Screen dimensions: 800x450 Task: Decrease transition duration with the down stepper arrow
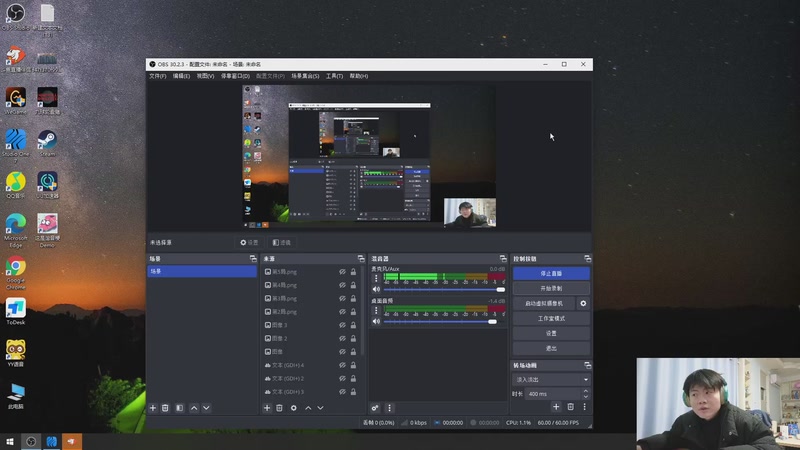coord(586,396)
